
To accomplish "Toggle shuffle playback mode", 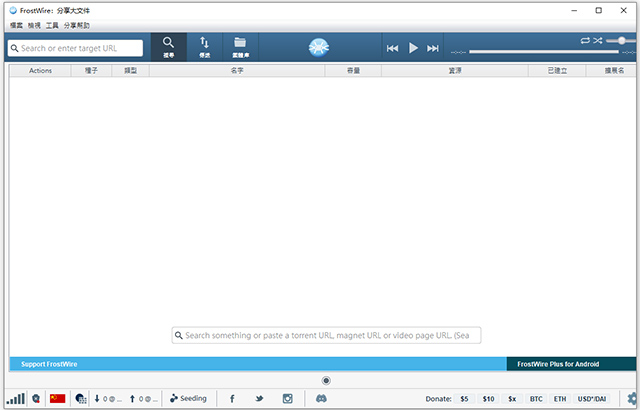I will [598, 40].
